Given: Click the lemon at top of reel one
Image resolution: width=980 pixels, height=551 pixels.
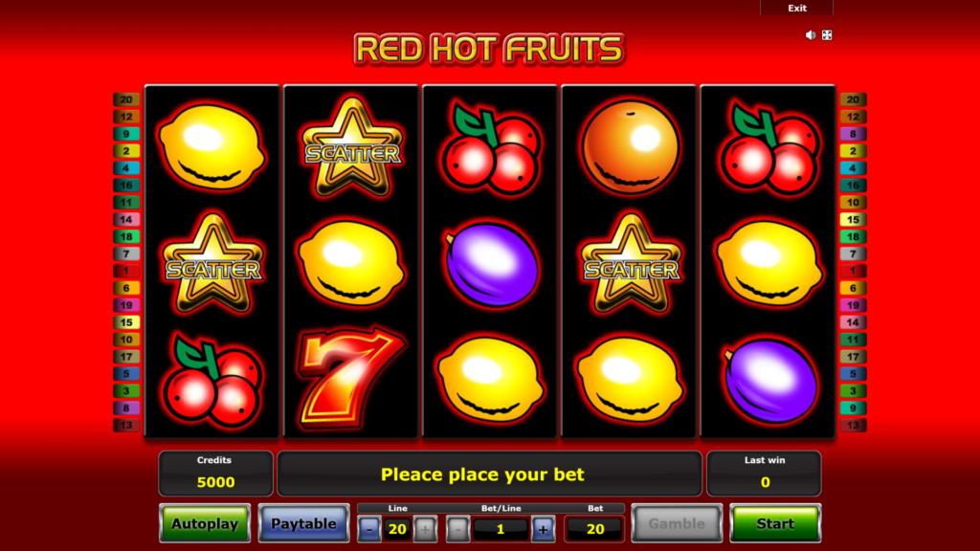Looking at the screenshot, I should [x=212, y=146].
